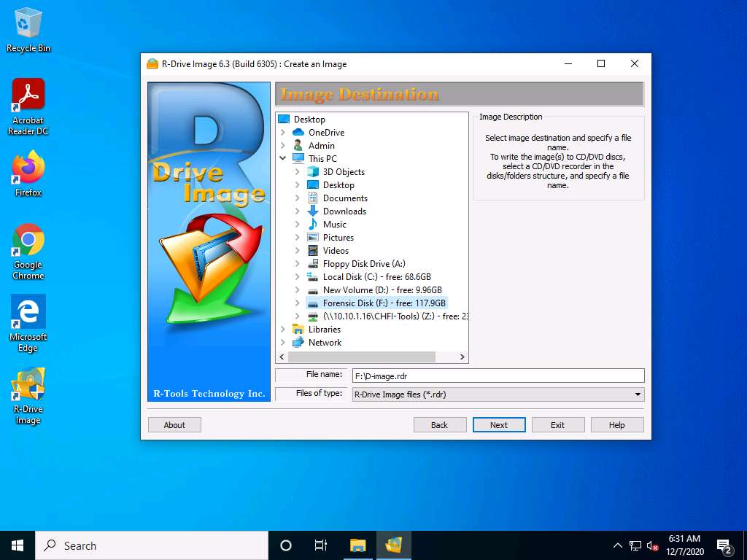This screenshot has height=560, width=747.
Task: Select the R-Drive Image desktop shortcut
Action: (28, 396)
